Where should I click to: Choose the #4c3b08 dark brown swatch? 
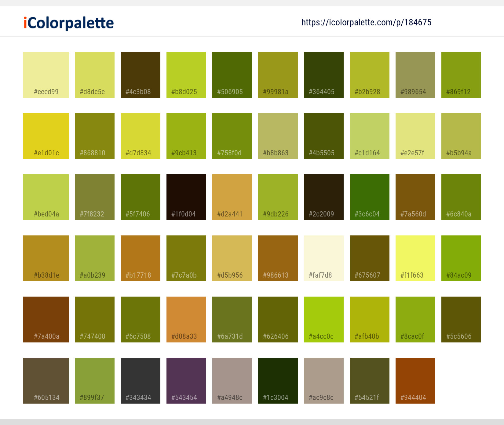(x=141, y=75)
